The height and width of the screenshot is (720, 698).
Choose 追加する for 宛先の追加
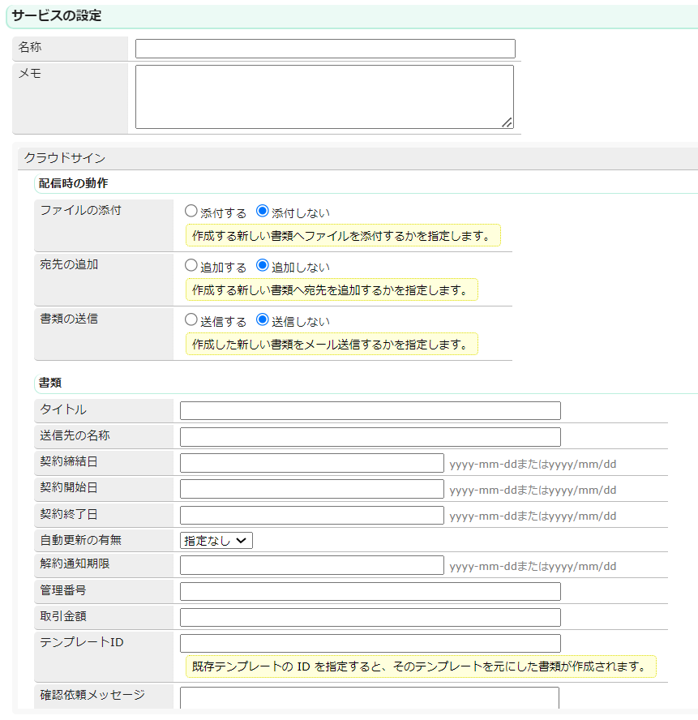point(191,266)
